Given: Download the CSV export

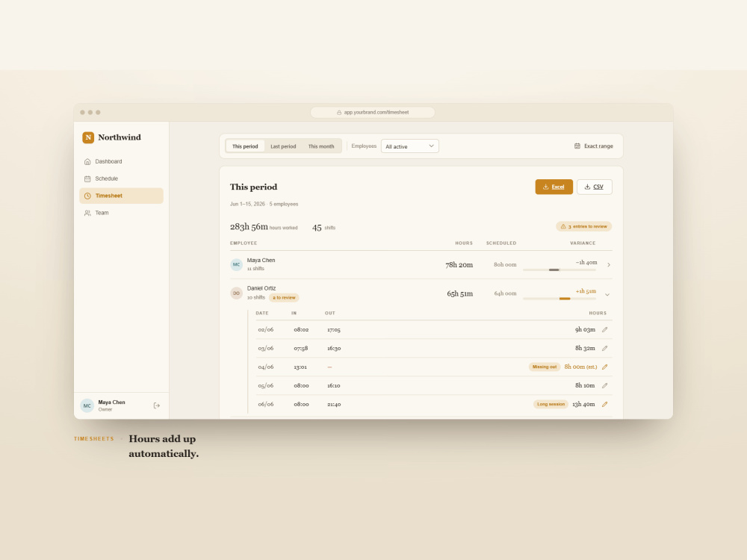Looking at the screenshot, I should pos(594,187).
